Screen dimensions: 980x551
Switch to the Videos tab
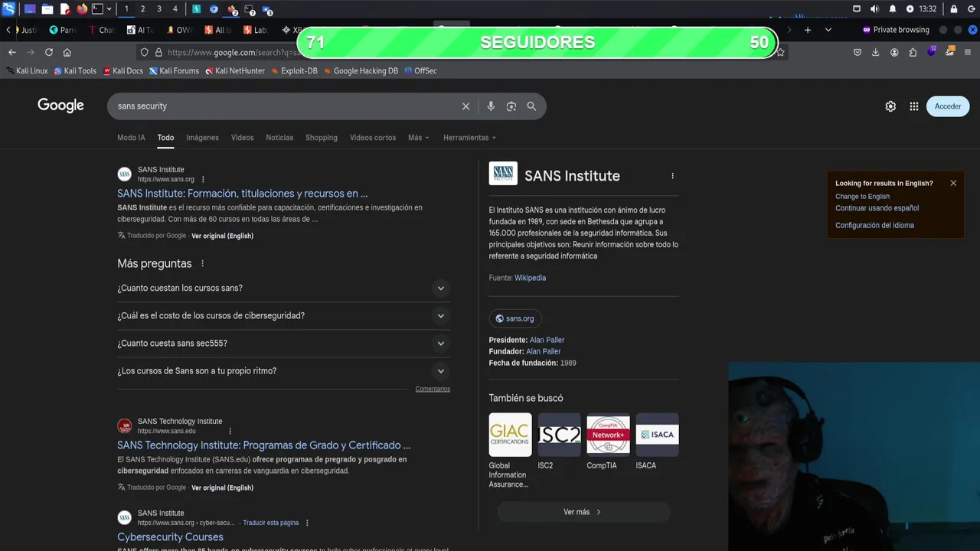click(242, 138)
